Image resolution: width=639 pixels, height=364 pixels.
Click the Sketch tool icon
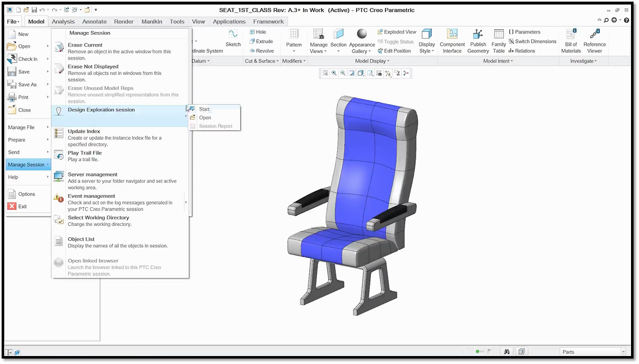[233, 34]
